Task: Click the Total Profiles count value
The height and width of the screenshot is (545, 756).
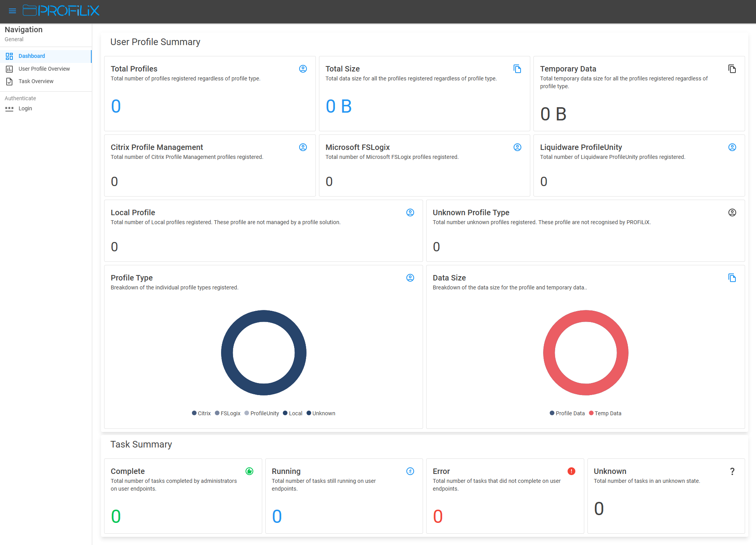Action: pos(116,106)
